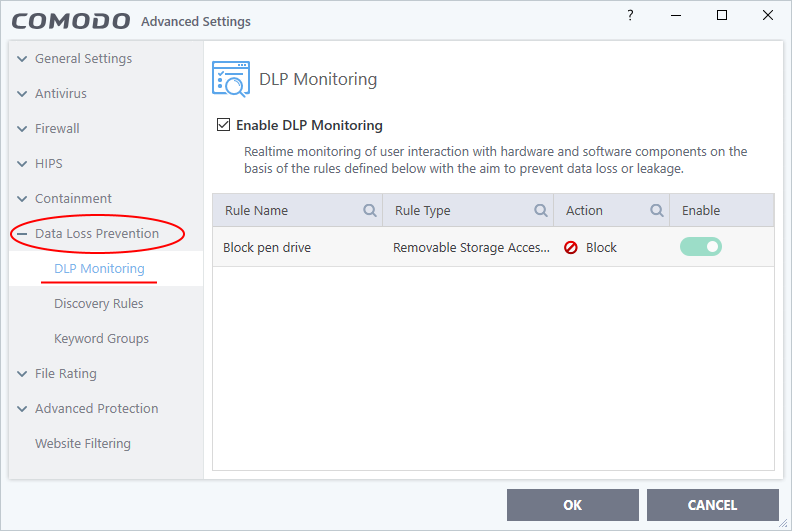Open Website Filtering settings
Viewport: 792px width, 531px height.
point(83,443)
